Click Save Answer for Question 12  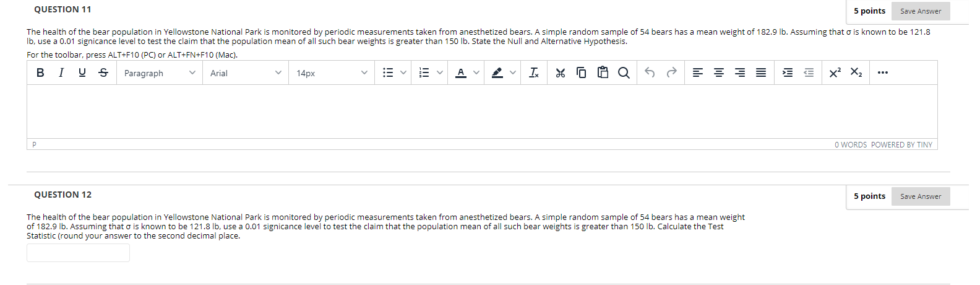click(921, 196)
